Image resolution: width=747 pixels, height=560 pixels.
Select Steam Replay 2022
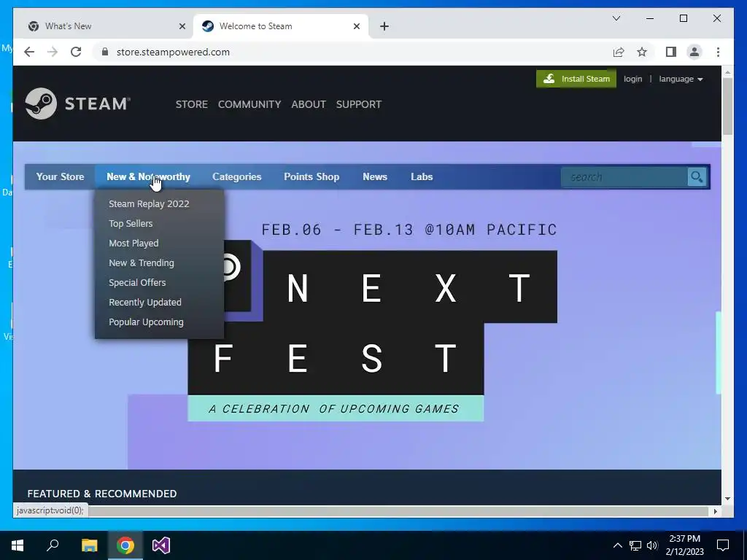click(x=149, y=204)
